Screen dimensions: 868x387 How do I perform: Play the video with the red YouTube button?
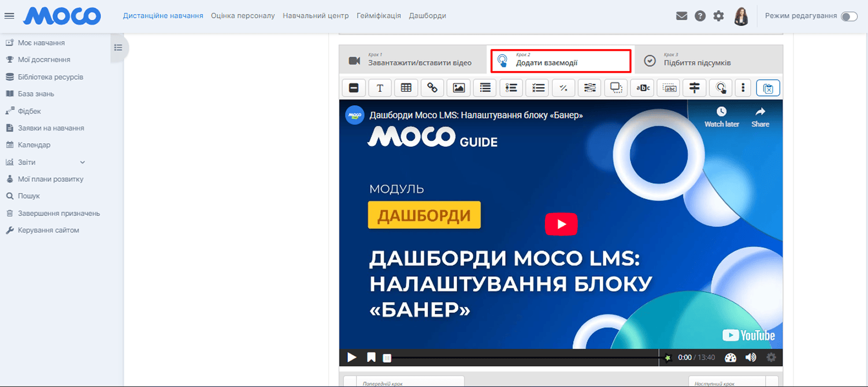click(x=561, y=225)
